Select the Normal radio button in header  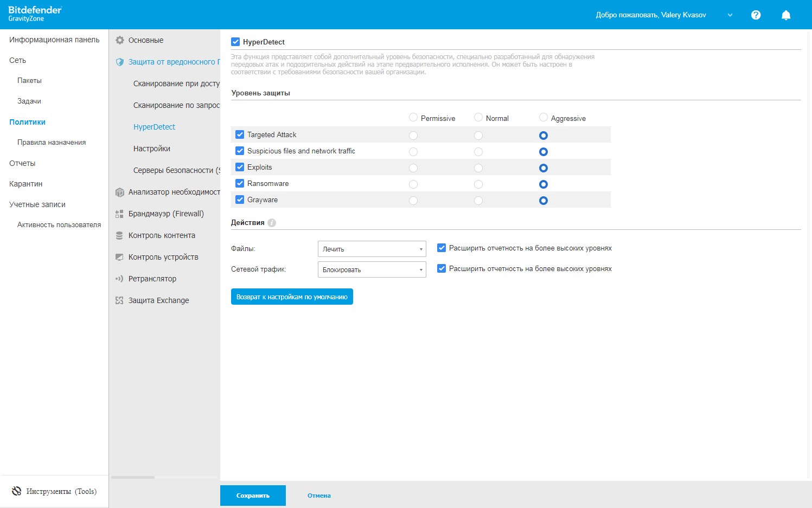pos(478,117)
